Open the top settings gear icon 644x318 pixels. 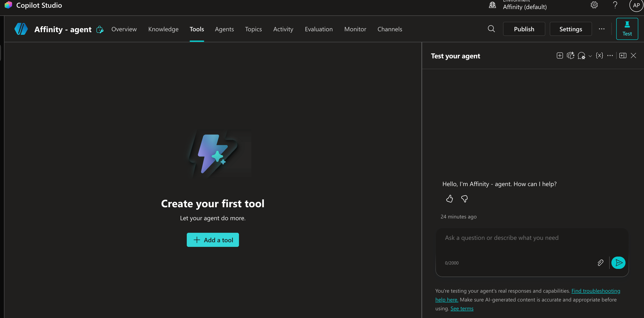click(x=594, y=5)
